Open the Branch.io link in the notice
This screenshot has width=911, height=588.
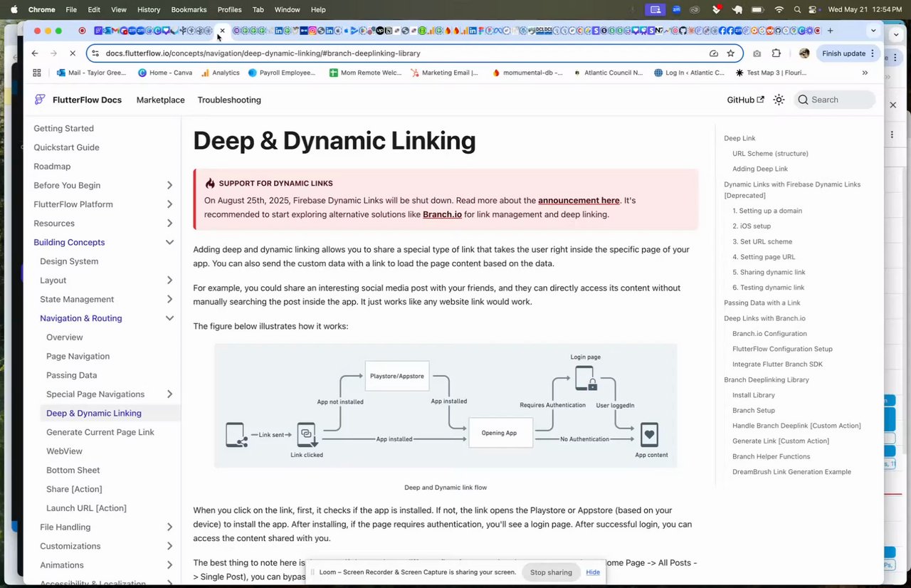(x=442, y=214)
